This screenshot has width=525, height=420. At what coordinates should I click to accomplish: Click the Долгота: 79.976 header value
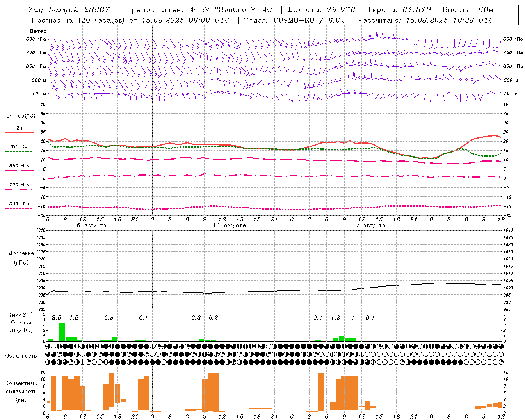[321, 10]
